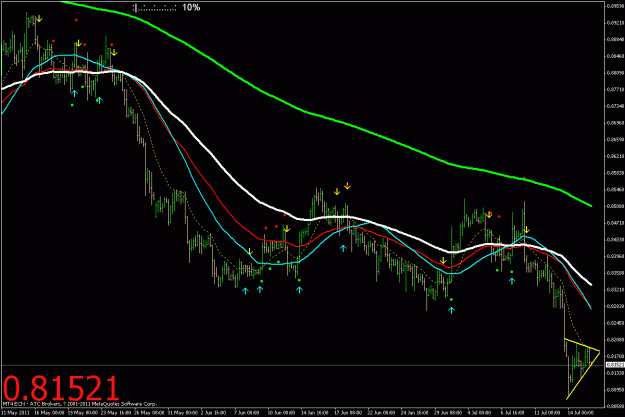Click the current price marker on price axis
The height and width of the screenshot is (417, 625).
click(x=615, y=365)
